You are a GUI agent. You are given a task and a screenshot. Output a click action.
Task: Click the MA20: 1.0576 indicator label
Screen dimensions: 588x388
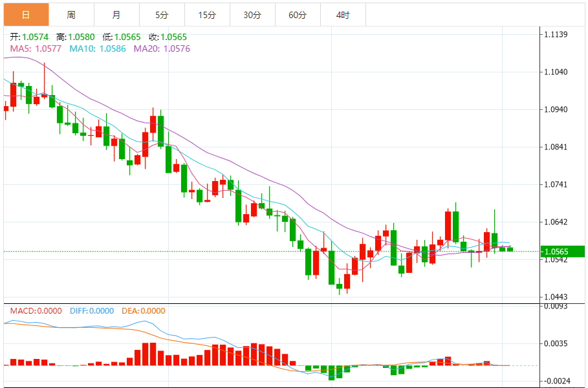pos(162,48)
